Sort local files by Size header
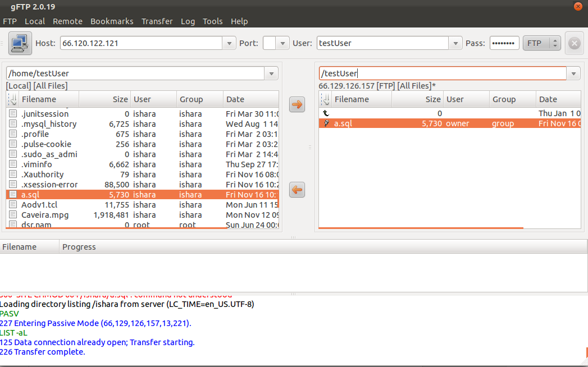Screen dimensions: 588x367 [105, 99]
